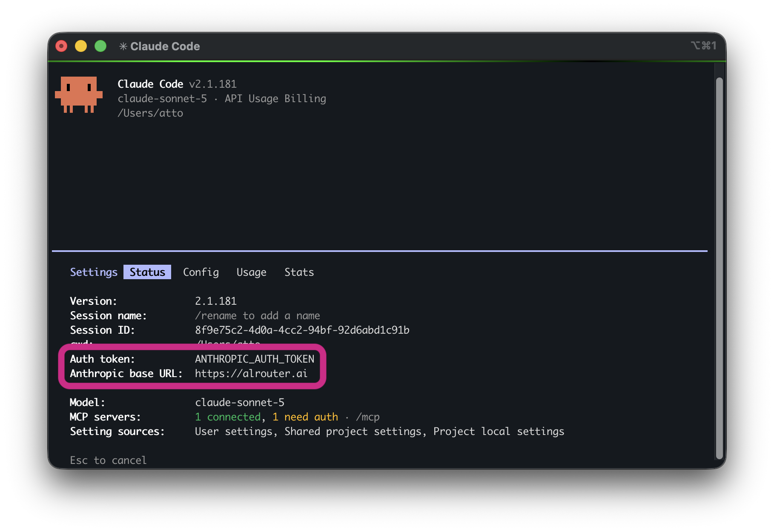Open the Stats tab
774x532 pixels.
(299, 272)
